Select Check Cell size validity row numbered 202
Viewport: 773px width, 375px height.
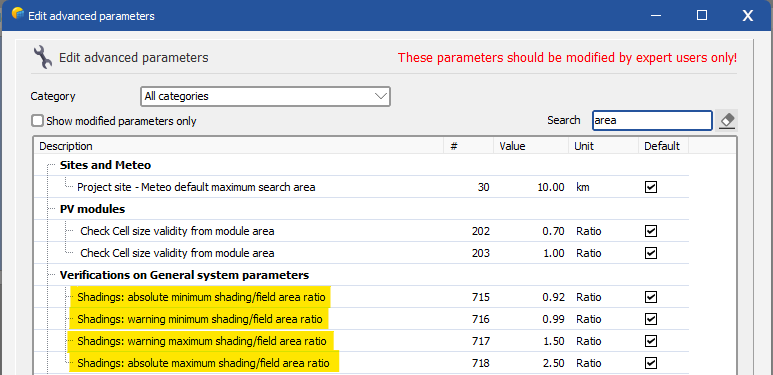click(x=177, y=231)
